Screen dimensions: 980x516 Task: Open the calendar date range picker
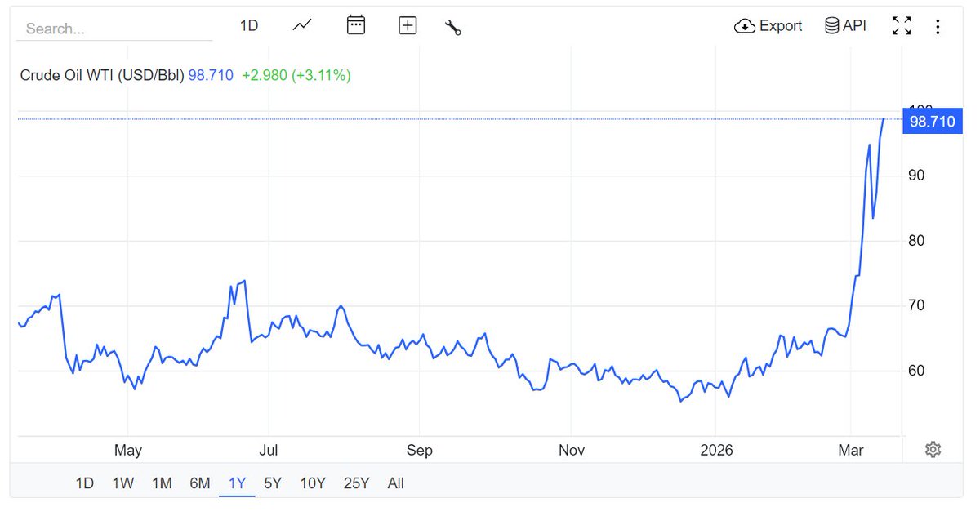point(355,25)
